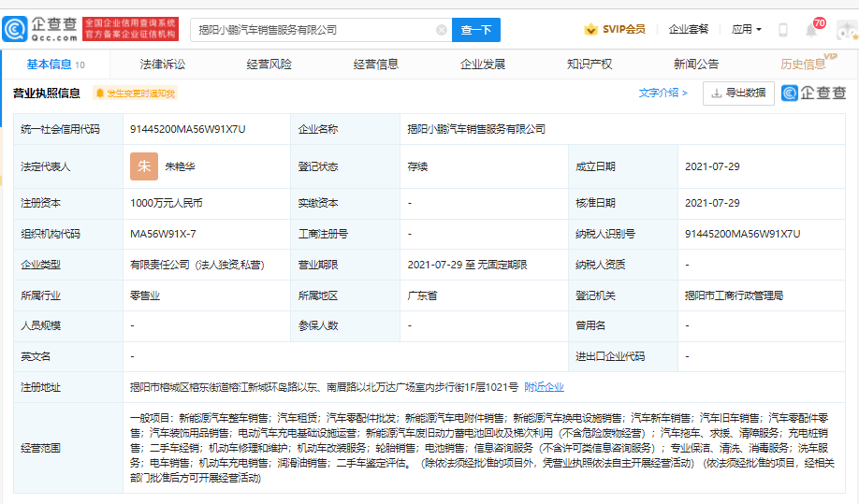The width and height of the screenshot is (859, 504).
Task: Click the 广东省 region value
Action: pos(422,296)
